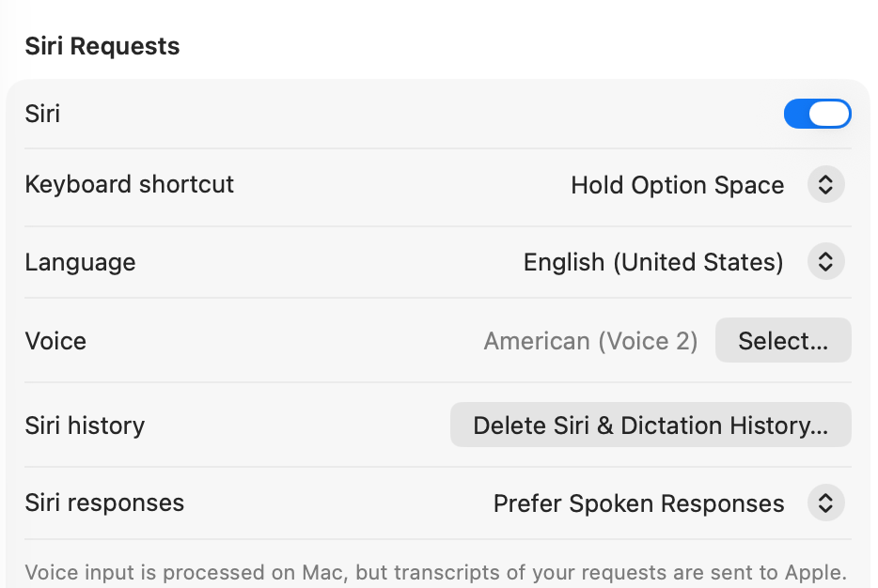Click the Hold Option Space value

click(677, 185)
